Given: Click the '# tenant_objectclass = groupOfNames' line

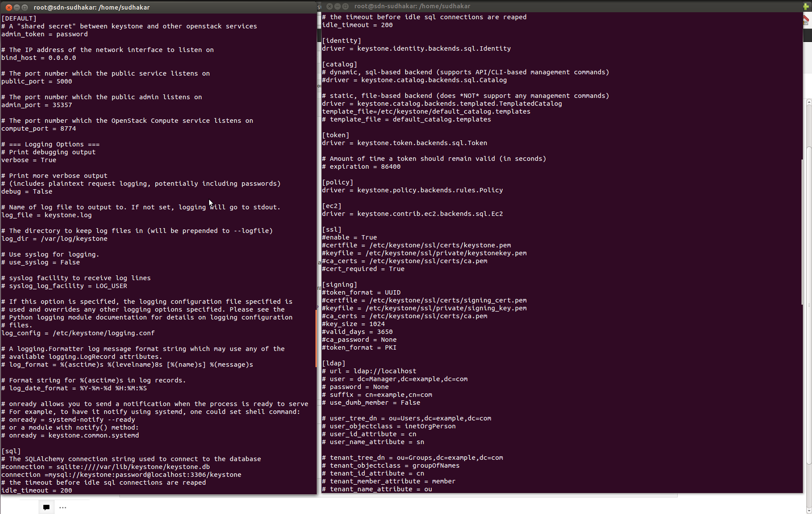Looking at the screenshot, I should [391, 465].
